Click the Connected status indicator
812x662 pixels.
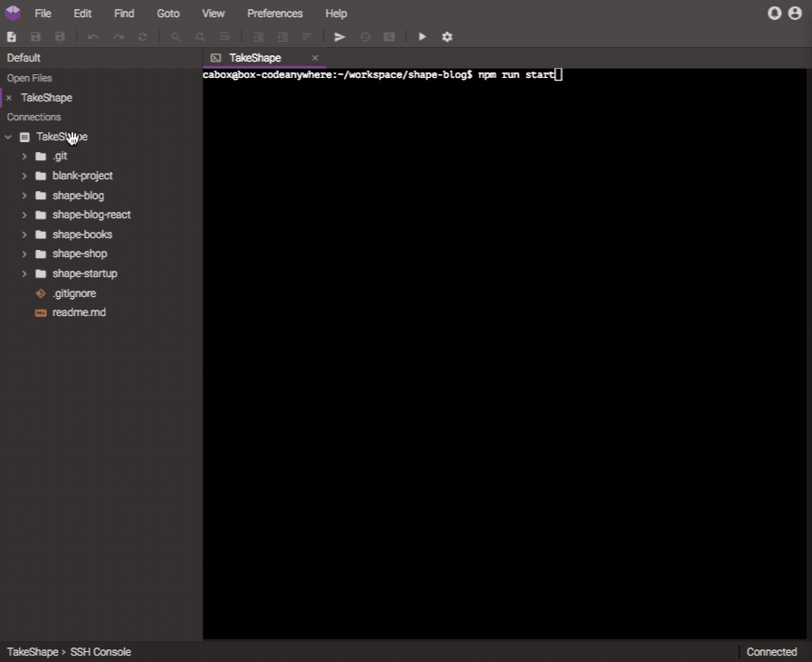click(771, 652)
